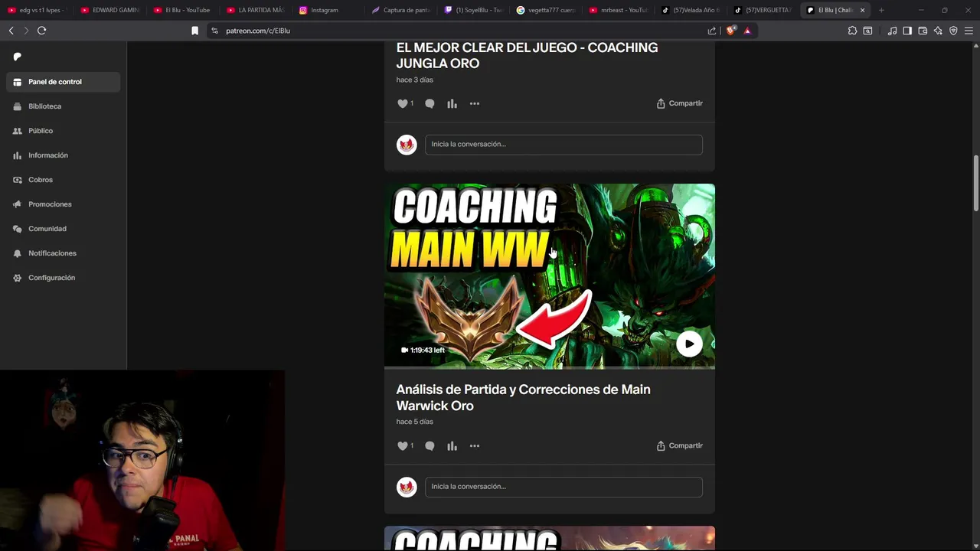Open Cobros section in sidebar
The height and width of the screenshot is (551, 980).
[x=63, y=180]
